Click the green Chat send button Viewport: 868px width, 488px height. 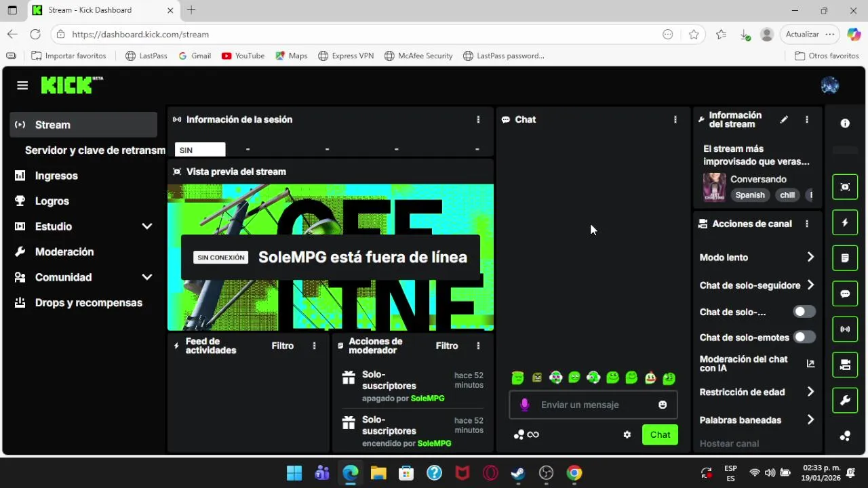click(660, 434)
